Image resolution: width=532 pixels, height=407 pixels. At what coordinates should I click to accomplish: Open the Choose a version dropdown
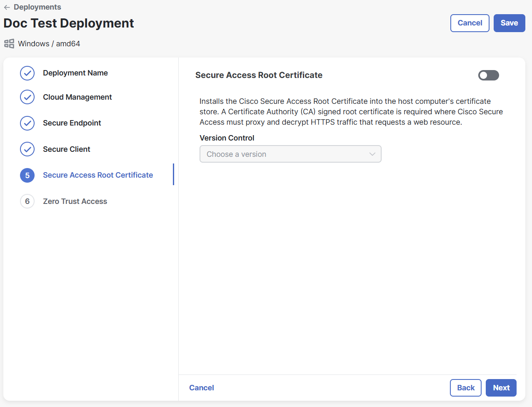290,154
